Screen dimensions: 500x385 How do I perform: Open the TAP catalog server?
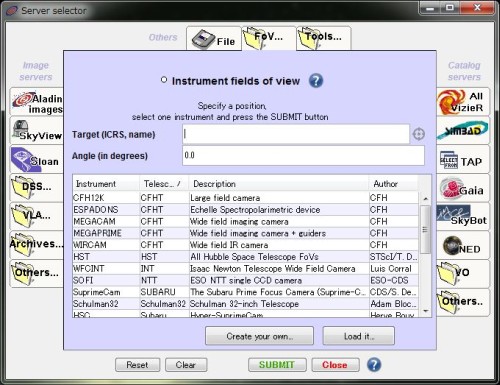pos(463,159)
